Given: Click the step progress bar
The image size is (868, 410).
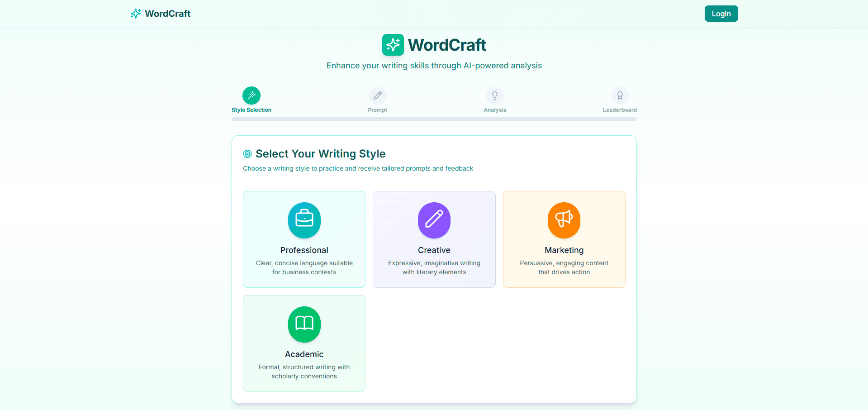Looking at the screenshot, I should (x=434, y=119).
